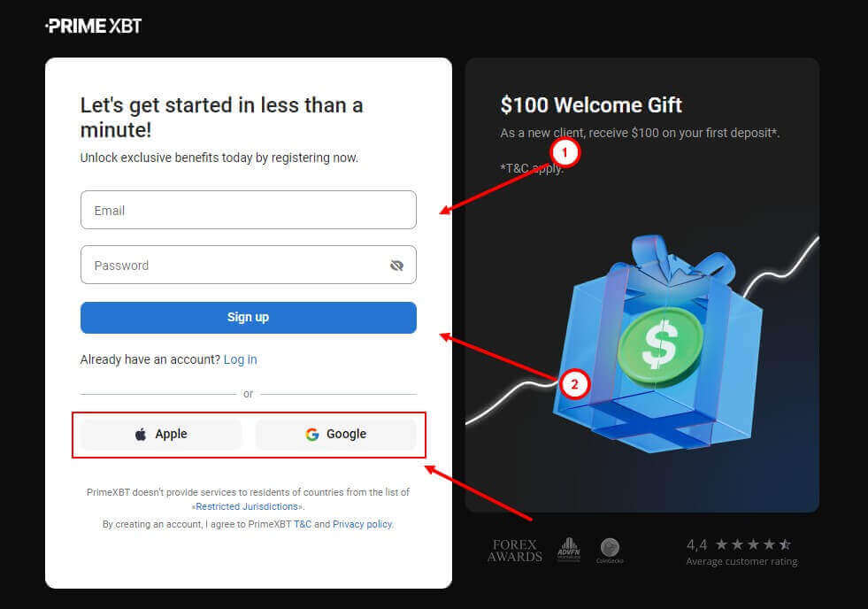The image size is (868, 609).
Task: Open the T&C link
Action: tap(303, 524)
